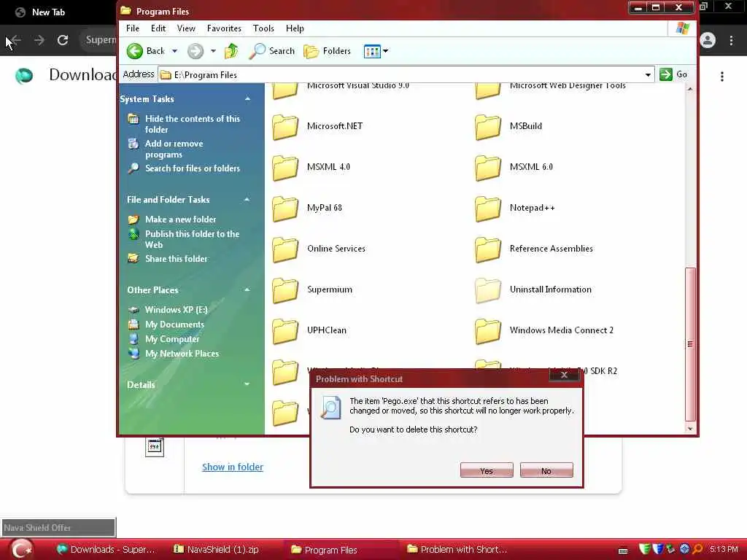Select the Online Services folder icon

pyautogui.click(x=285, y=249)
